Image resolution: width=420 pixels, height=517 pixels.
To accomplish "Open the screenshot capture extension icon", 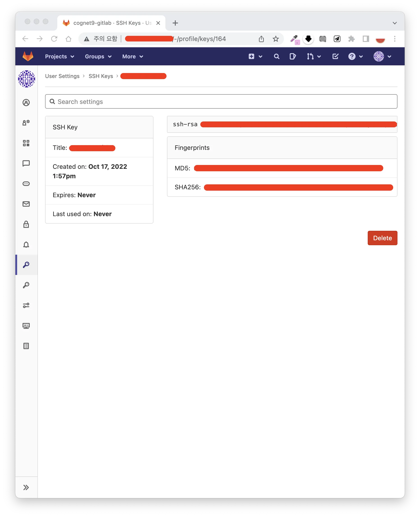I will click(322, 39).
